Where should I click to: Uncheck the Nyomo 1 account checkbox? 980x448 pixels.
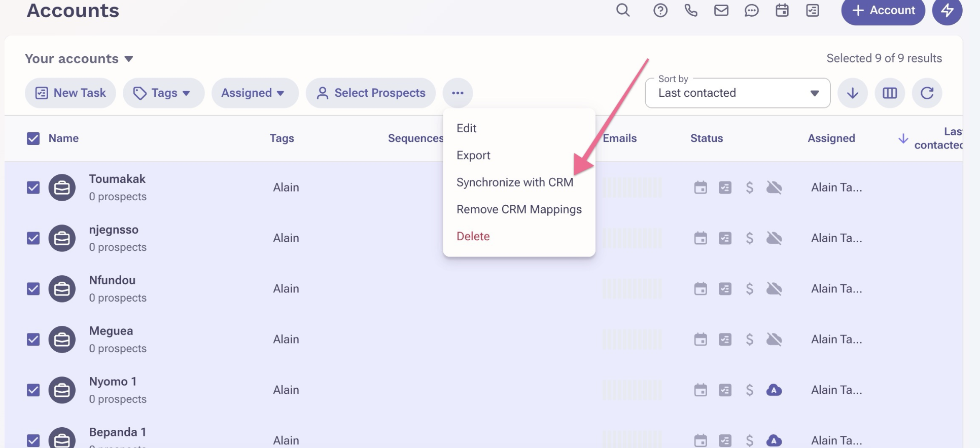[x=33, y=390]
